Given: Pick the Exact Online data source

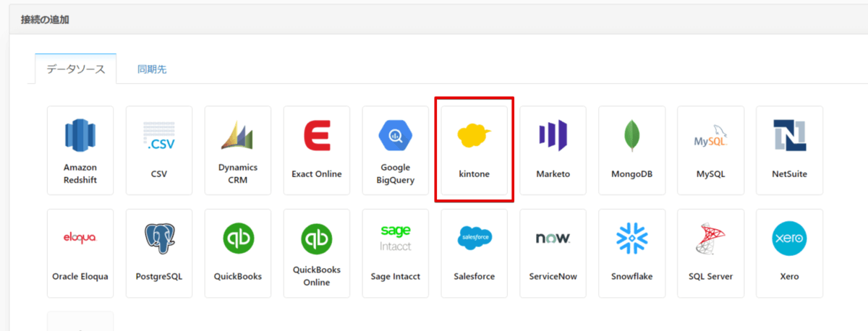Looking at the screenshot, I should [x=317, y=150].
